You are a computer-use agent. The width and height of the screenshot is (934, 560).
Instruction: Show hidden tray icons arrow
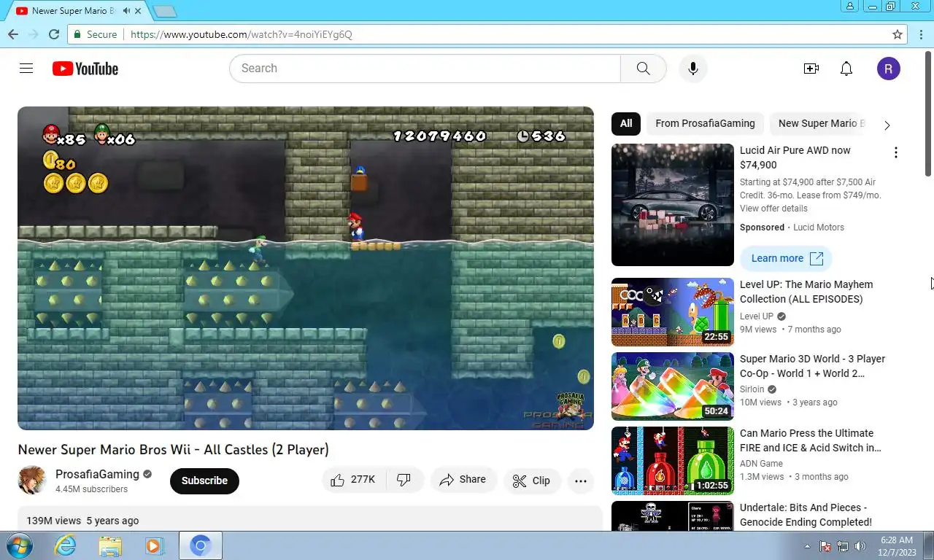tap(807, 546)
